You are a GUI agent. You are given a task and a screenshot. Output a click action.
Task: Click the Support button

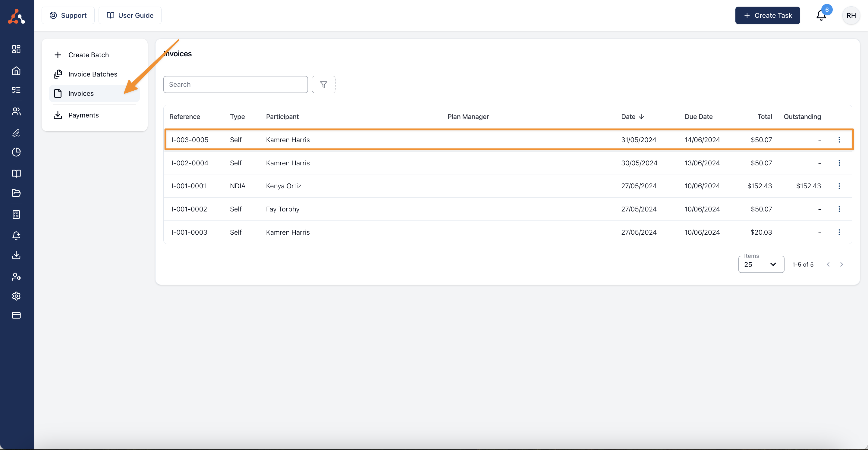click(x=68, y=15)
